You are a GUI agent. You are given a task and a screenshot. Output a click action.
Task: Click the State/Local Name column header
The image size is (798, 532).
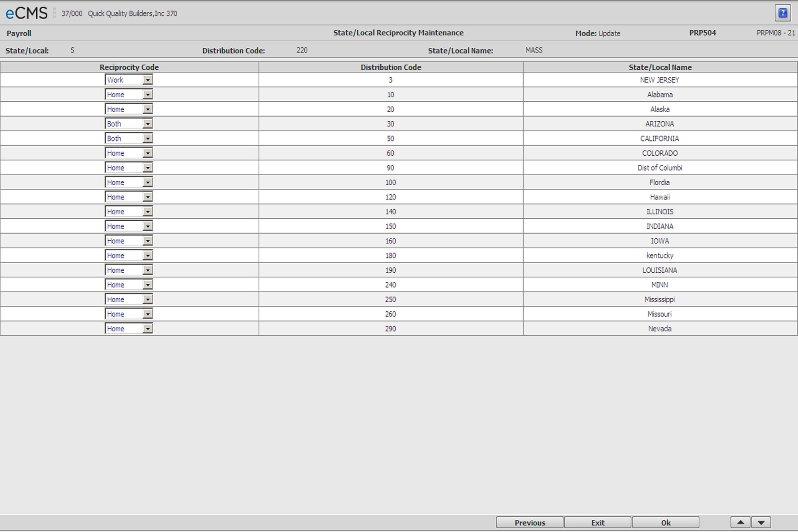point(660,67)
